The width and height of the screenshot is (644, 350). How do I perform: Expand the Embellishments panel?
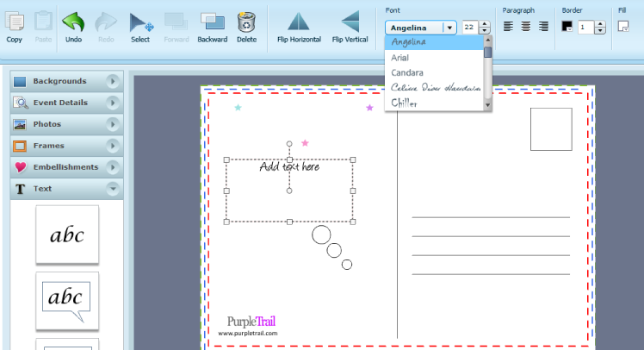tap(113, 167)
